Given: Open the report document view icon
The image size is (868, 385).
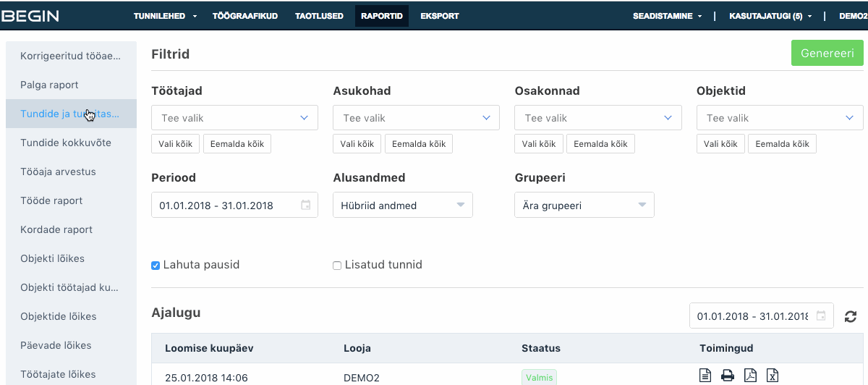Looking at the screenshot, I should 705,375.
